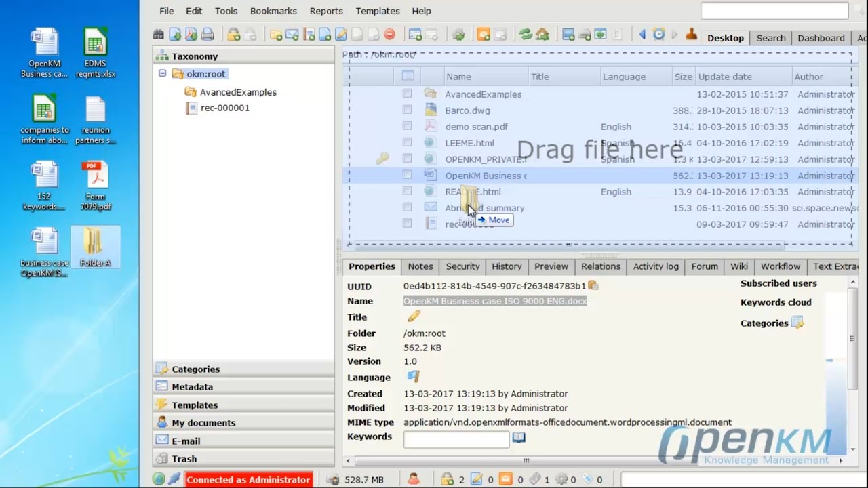Image resolution: width=868 pixels, height=488 pixels.
Task: Expand the Templates sidebar panel
Action: pyautogui.click(x=243, y=405)
